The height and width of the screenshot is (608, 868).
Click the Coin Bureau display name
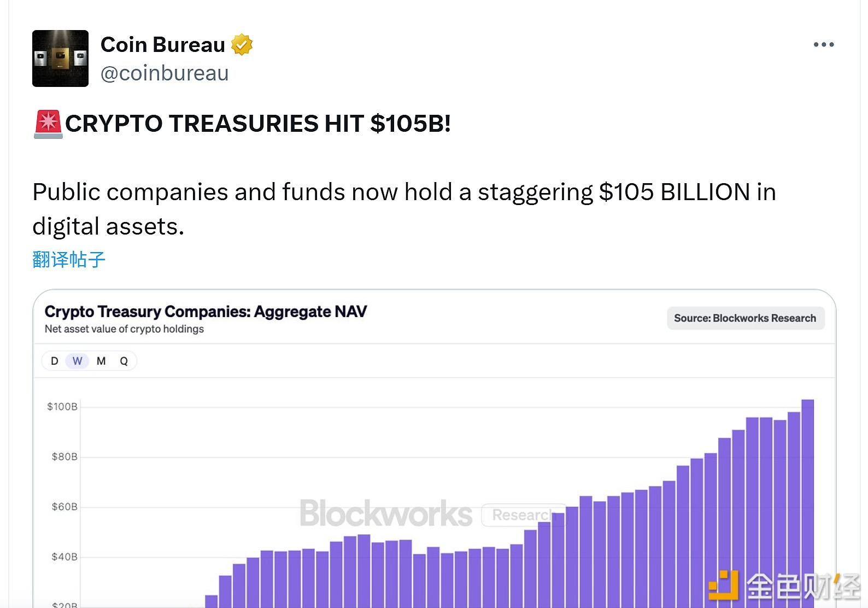pos(163,45)
